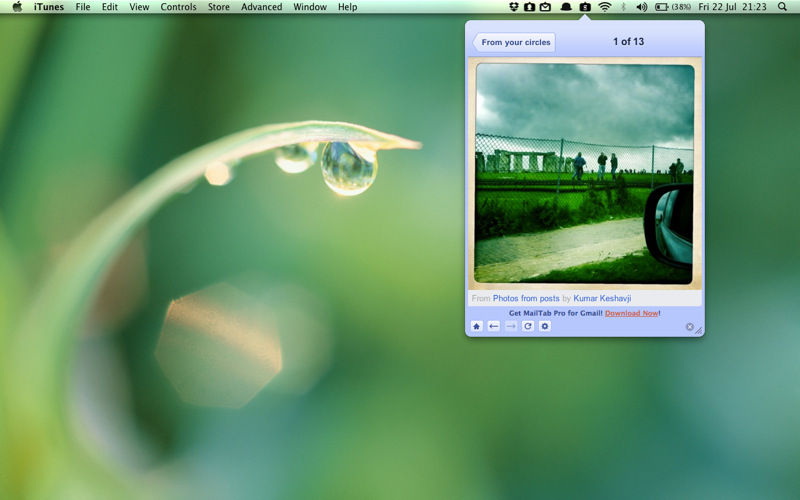Viewport: 800px width, 500px height.
Task: Click the 1 of 13 counter text
Action: [629, 42]
